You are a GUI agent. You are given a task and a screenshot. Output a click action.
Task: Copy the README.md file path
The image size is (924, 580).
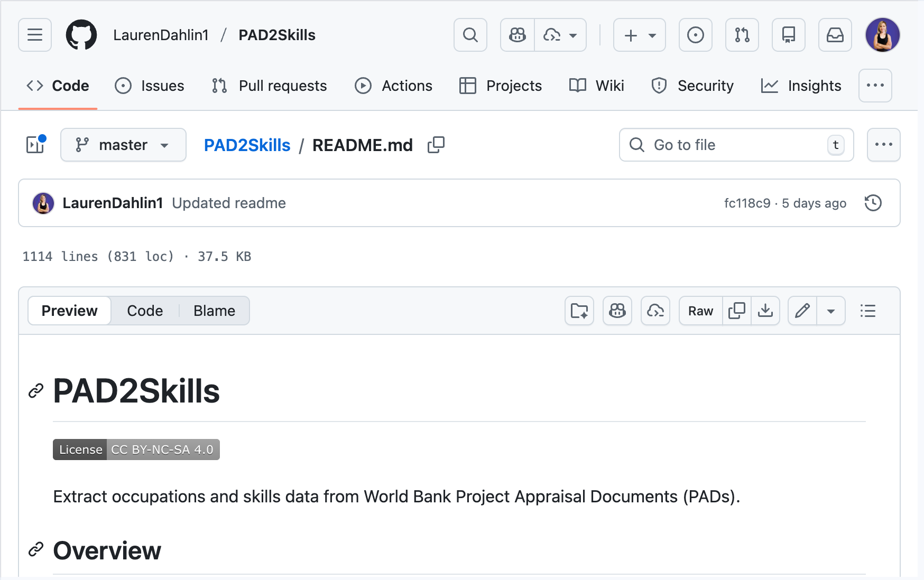(436, 145)
